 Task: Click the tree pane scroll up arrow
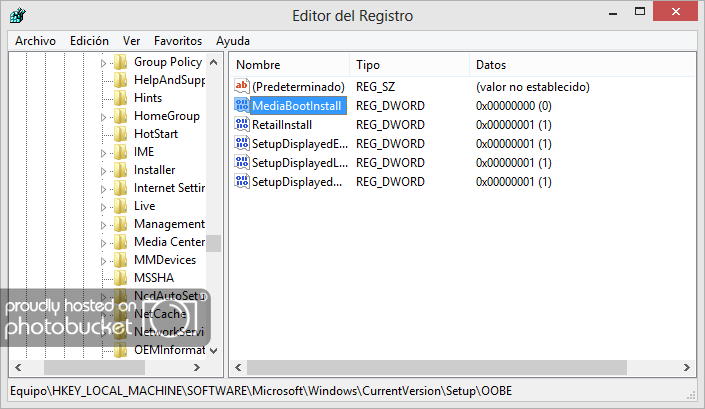tap(214, 62)
